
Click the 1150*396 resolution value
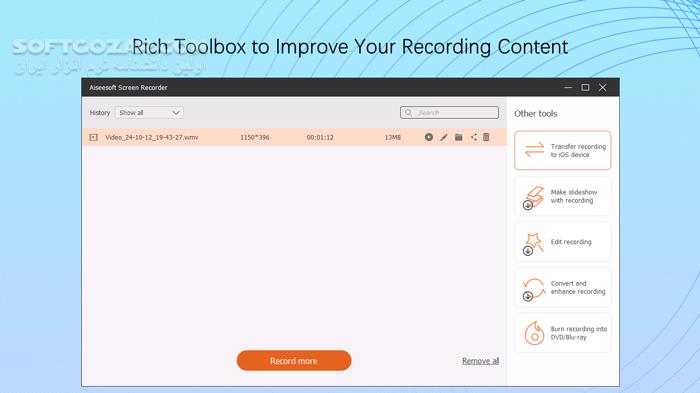pyautogui.click(x=254, y=137)
